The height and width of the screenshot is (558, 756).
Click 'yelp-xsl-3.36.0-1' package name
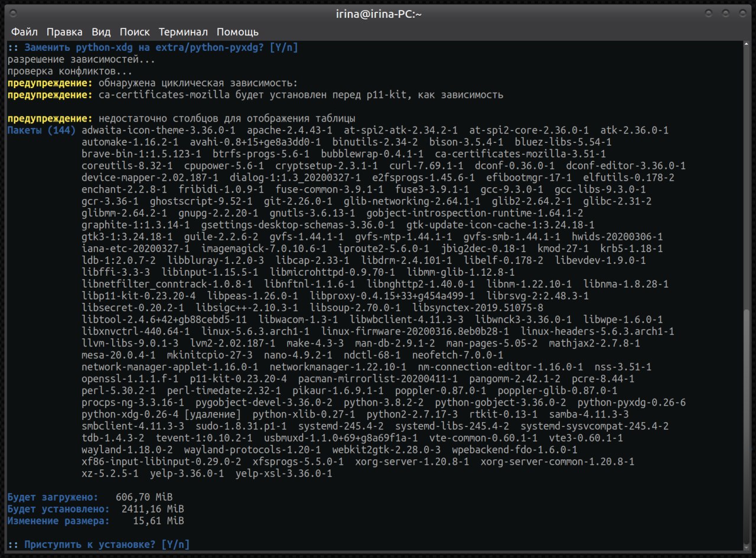point(283,472)
